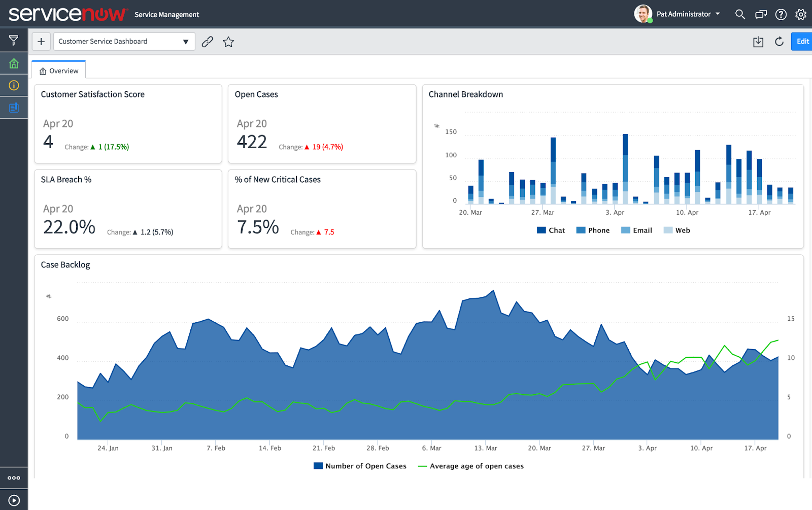Open the blue document icon in sidebar
This screenshot has height=510, width=812.
pos(14,107)
